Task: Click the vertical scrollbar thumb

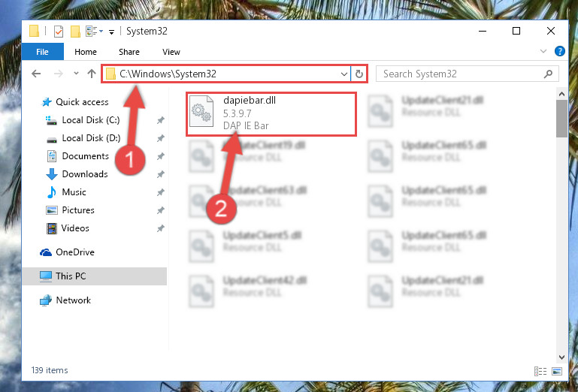Action: 561,118
